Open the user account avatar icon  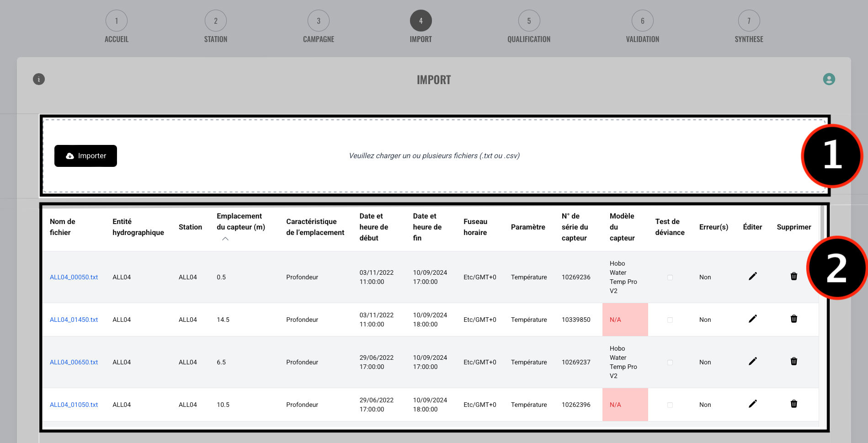pyautogui.click(x=829, y=79)
